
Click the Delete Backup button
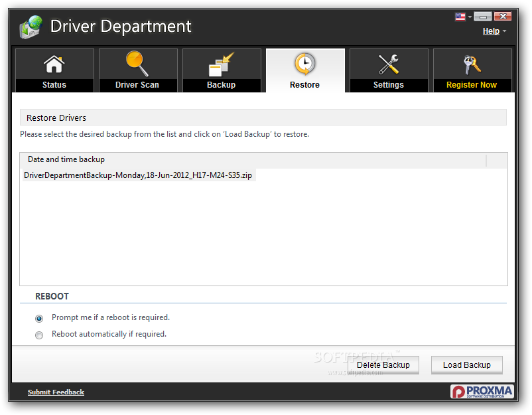(383, 365)
